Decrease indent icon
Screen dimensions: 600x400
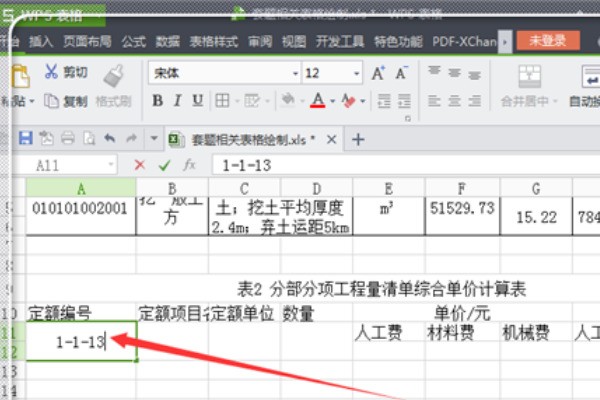coord(384,101)
